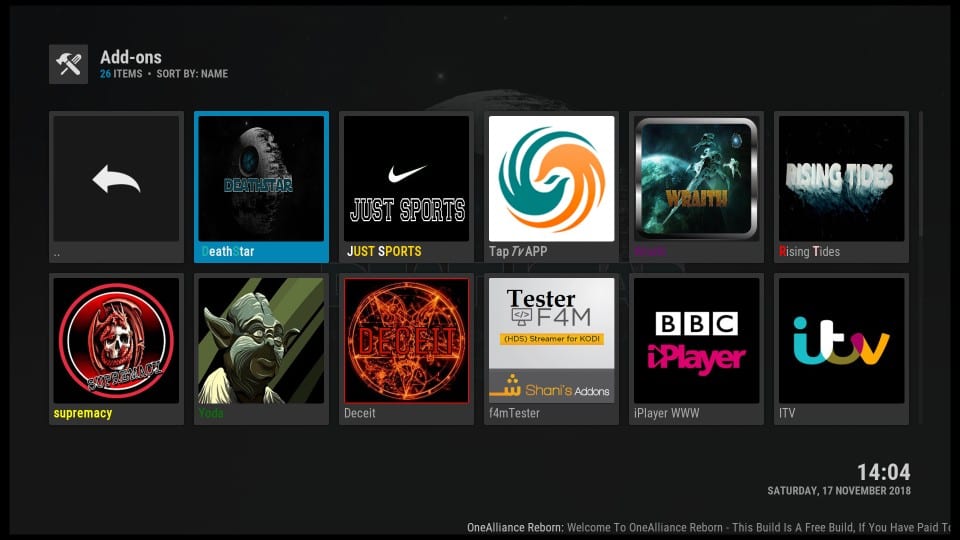The height and width of the screenshot is (540, 960).
Task: Click the 'Add-ons' header title
Action: (x=131, y=57)
